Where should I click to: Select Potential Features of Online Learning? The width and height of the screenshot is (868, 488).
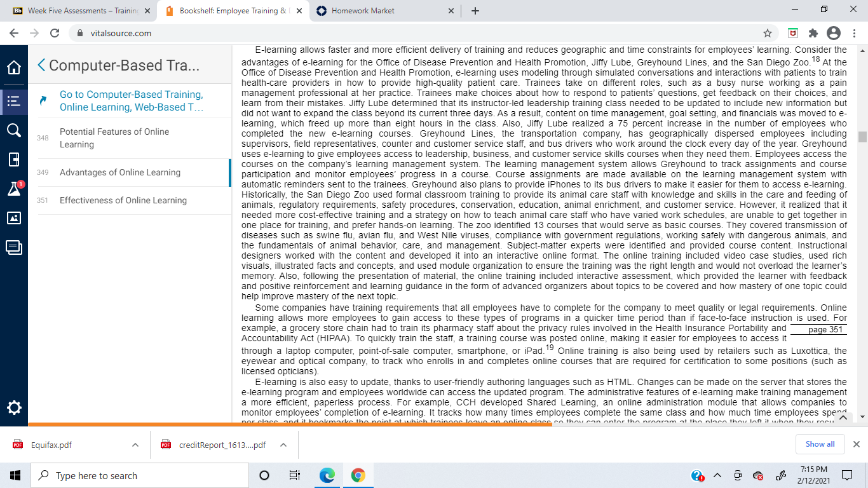click(114, 138)
